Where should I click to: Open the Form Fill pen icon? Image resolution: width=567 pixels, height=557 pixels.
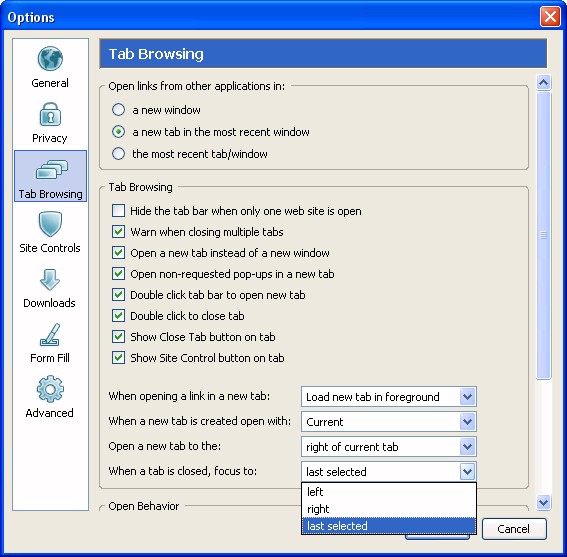coord(50,335)
